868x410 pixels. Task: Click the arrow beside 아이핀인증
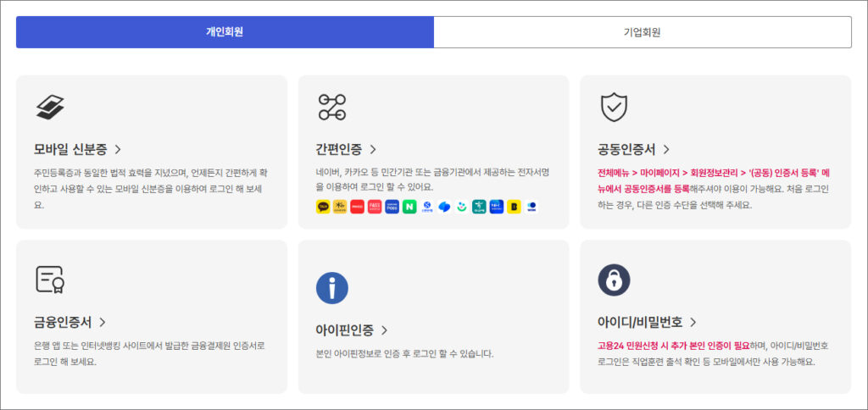tap(384, 330)
